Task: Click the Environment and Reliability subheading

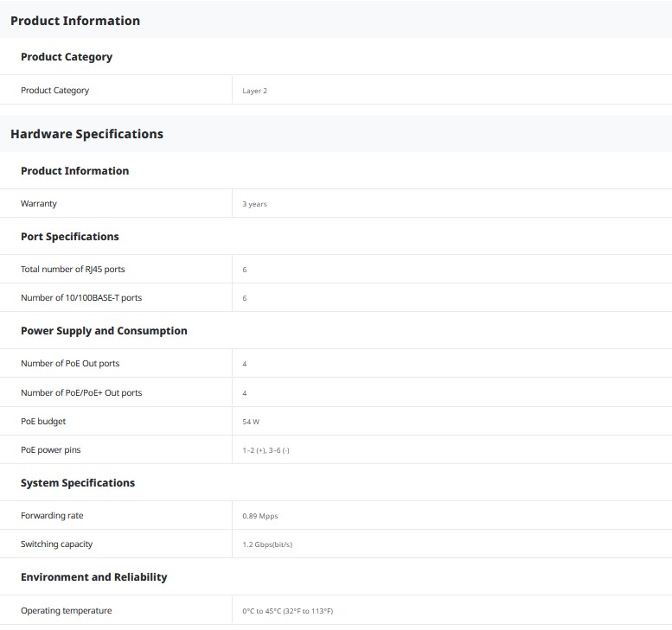Action: 94,577
